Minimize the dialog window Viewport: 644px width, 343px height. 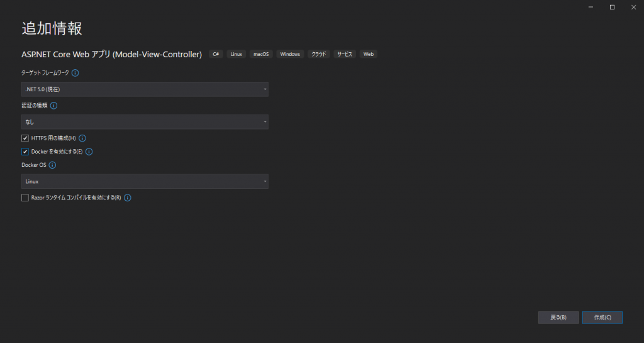591,8
